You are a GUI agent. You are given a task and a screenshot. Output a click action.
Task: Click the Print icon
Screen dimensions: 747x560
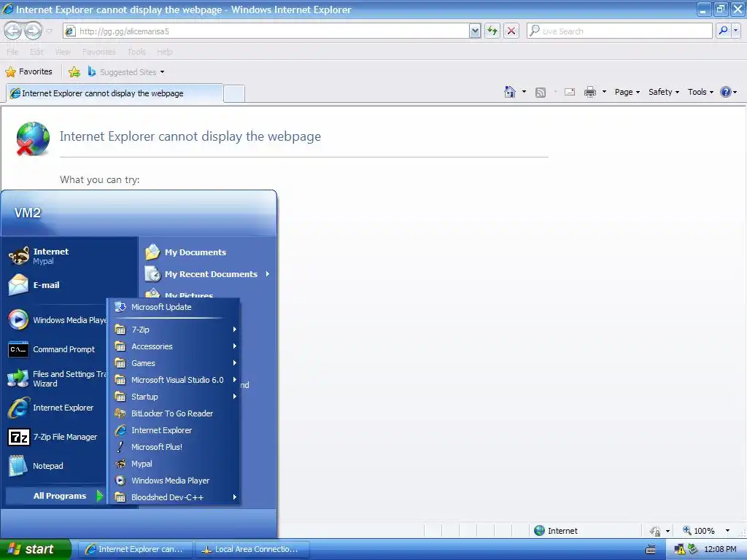(x=589, y=92)
